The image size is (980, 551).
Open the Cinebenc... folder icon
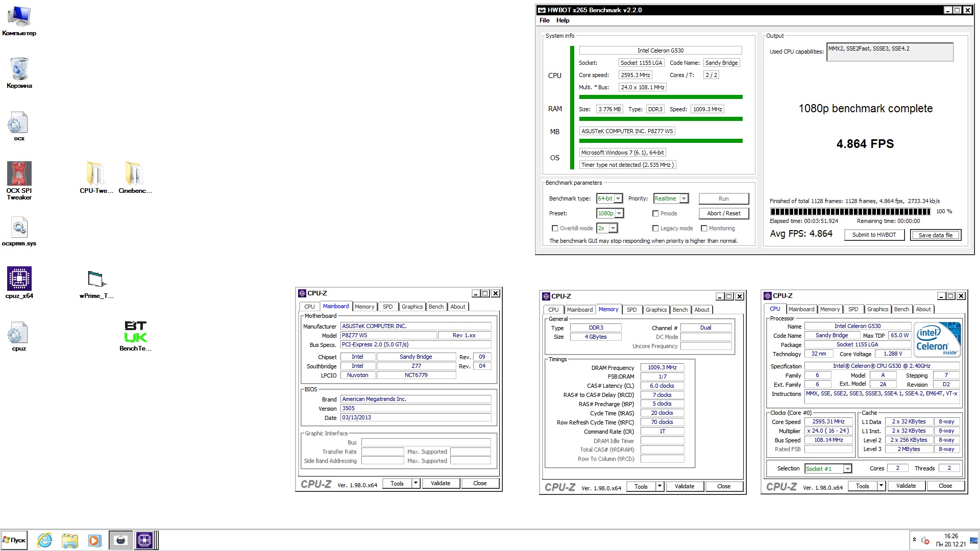135,178
